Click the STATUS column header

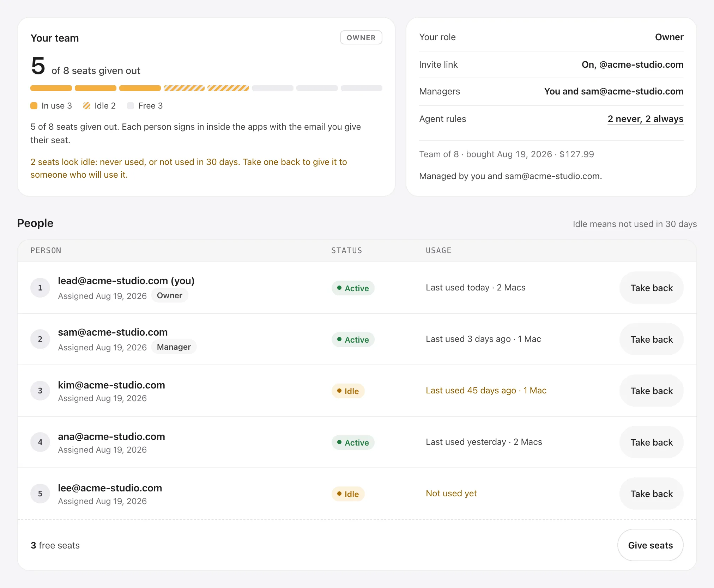(347, 250)
